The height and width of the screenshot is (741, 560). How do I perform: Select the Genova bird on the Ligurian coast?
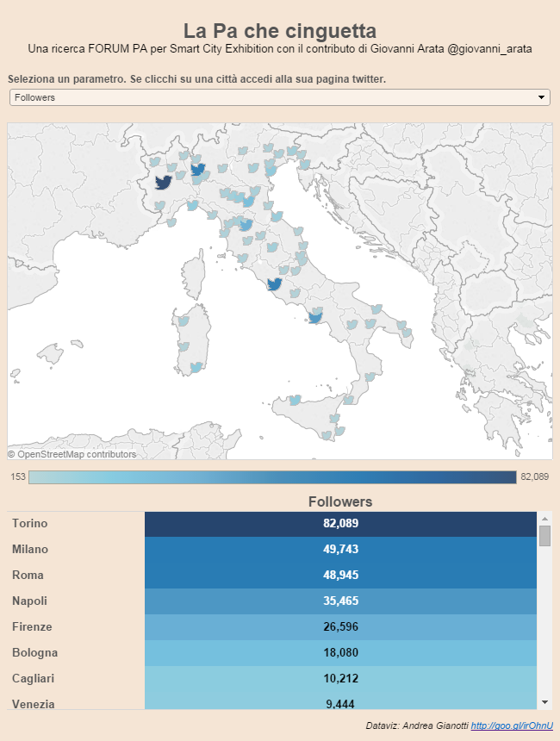click(192, 205)
